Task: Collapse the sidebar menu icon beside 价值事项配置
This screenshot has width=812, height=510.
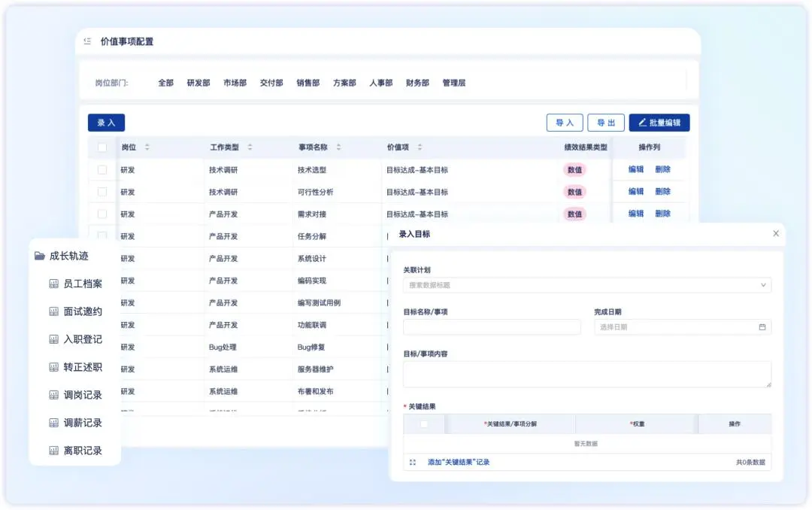Action: [x=87, y=41]
